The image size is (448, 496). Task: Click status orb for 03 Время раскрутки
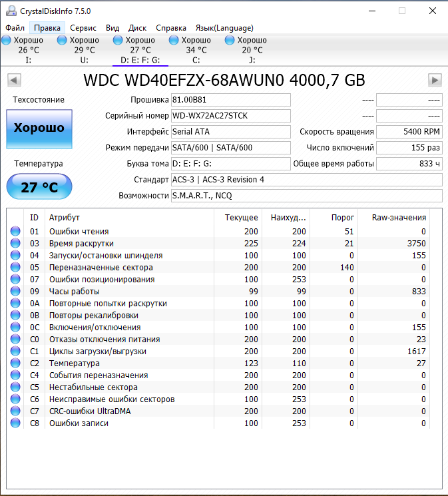pyautogui.click(x=15, y=243)
